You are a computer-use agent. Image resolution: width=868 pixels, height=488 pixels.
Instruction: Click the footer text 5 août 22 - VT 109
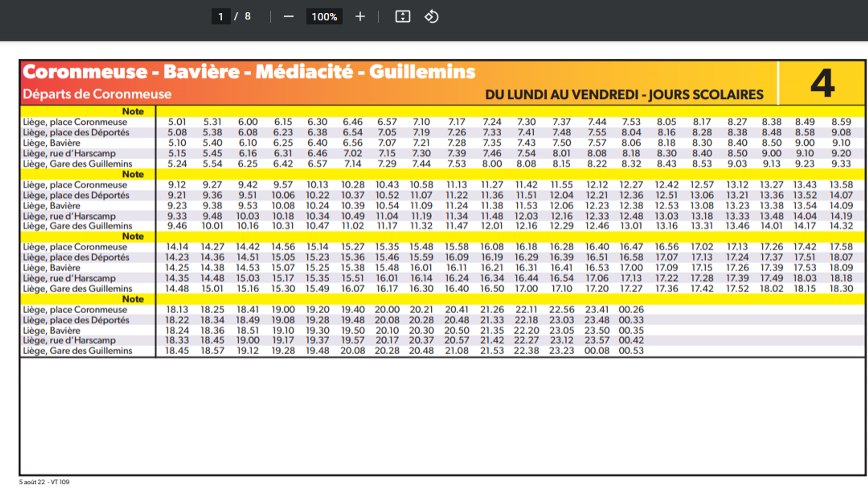(x=44, y=482)
